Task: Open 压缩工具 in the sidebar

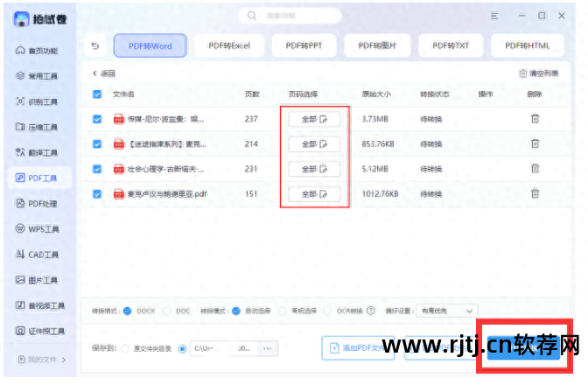Action: point(37,127)
